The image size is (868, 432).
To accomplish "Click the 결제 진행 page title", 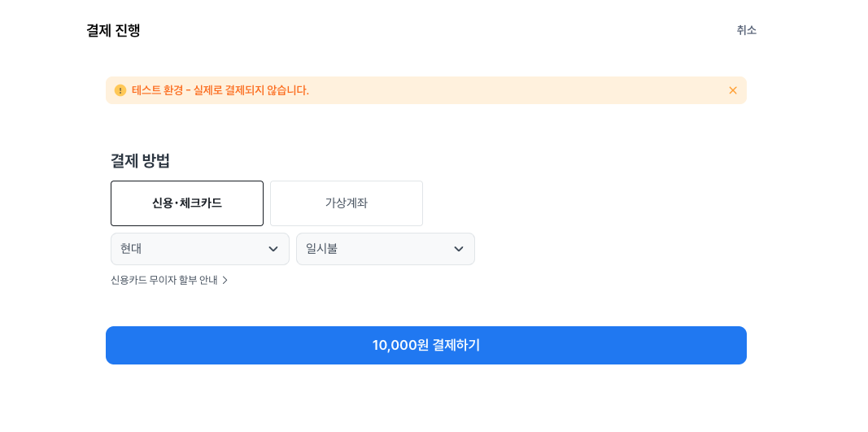I will tap(113, 30).
